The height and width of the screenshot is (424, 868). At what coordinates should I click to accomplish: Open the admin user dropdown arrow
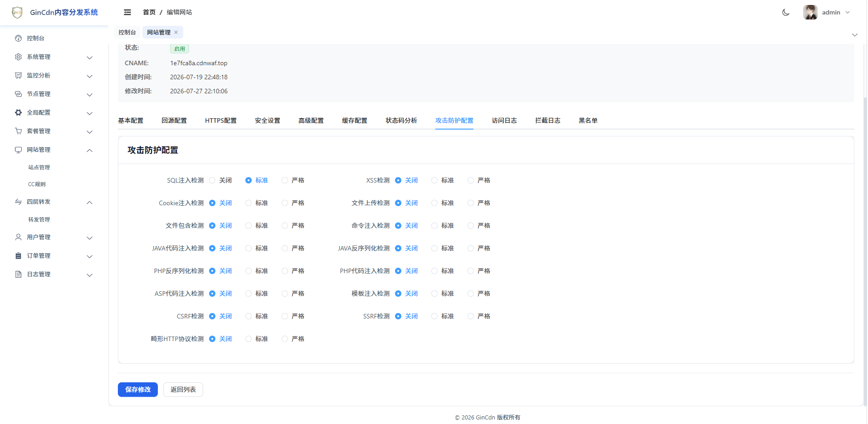coord(848,12)
